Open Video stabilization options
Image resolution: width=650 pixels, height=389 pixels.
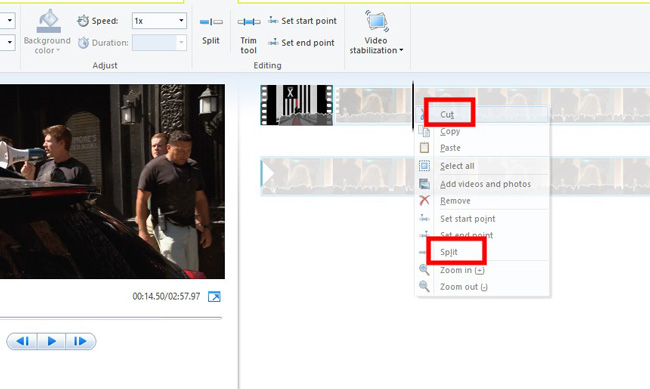tap(376, 32)
